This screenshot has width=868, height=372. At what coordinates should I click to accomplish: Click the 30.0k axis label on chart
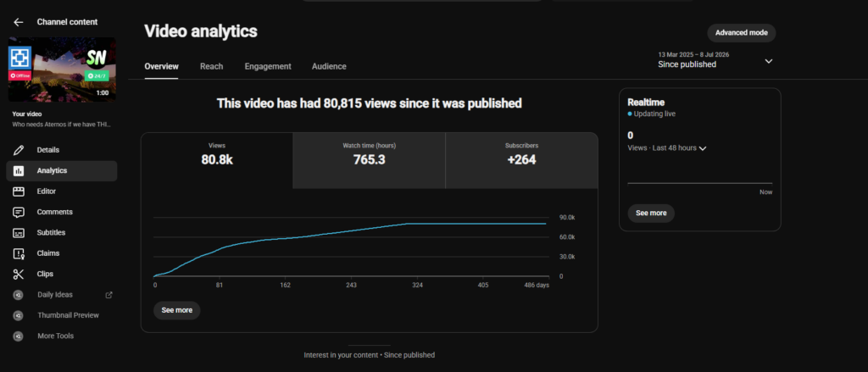click(x=567, y=257)
